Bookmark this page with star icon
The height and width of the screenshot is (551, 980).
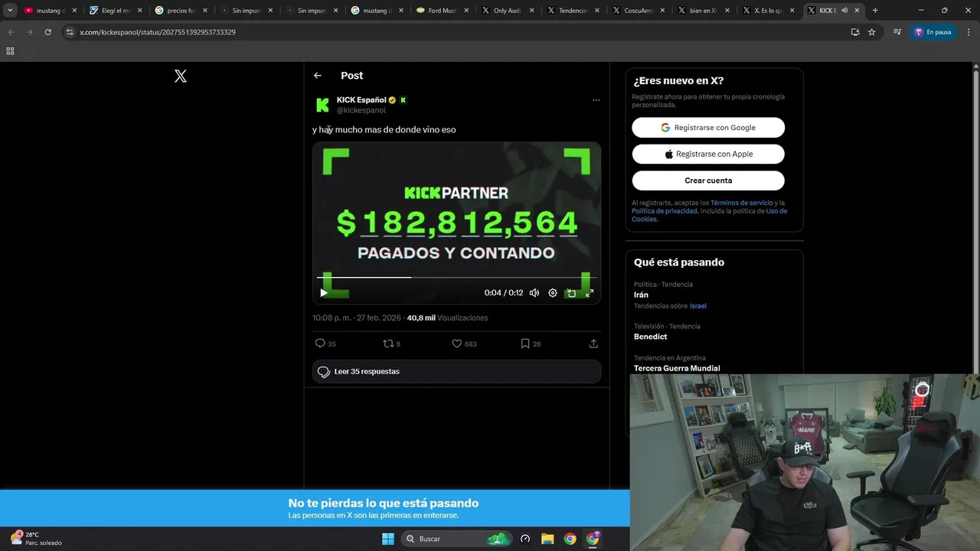tap(871, 32)
